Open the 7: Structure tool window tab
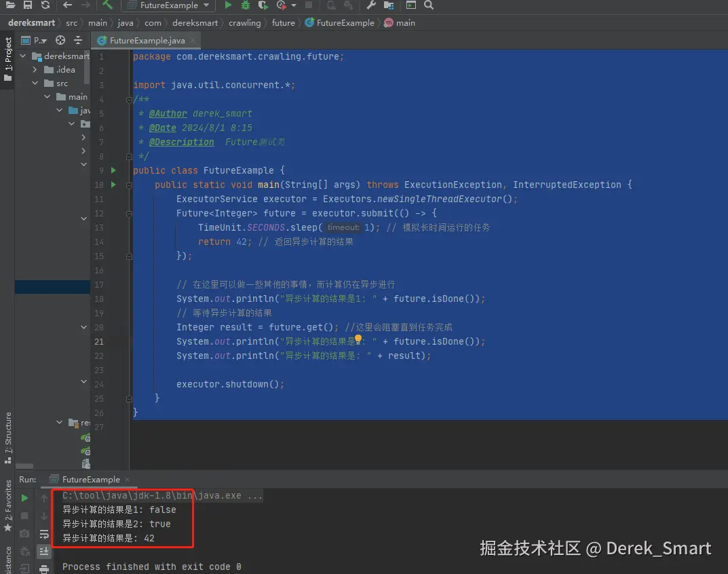Screen dimensions: 728x574 click(8, 438)
